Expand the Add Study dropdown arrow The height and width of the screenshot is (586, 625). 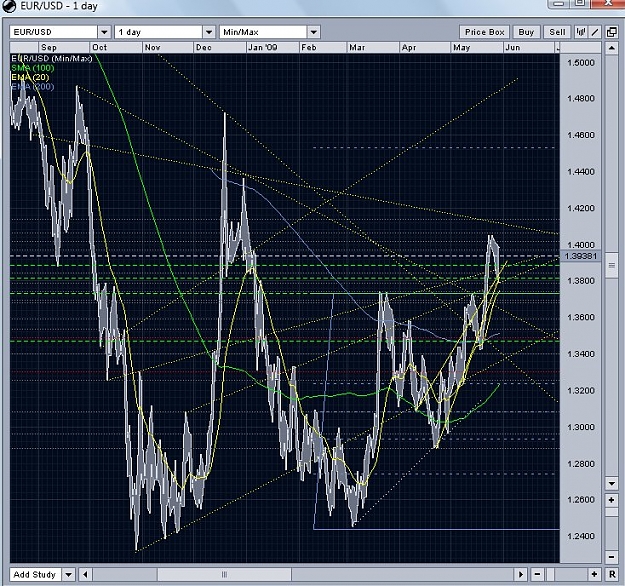click(x=69, y=574)
